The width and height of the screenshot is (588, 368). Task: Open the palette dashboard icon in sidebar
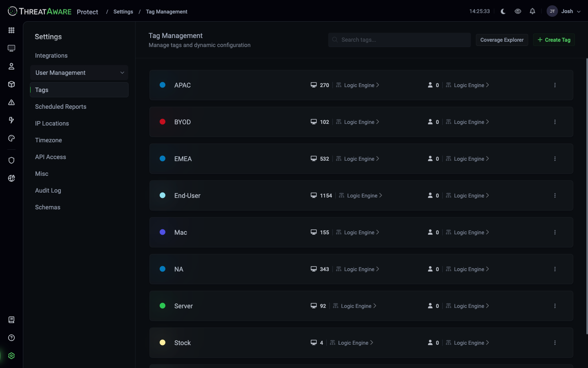click(x=11, y=138)
